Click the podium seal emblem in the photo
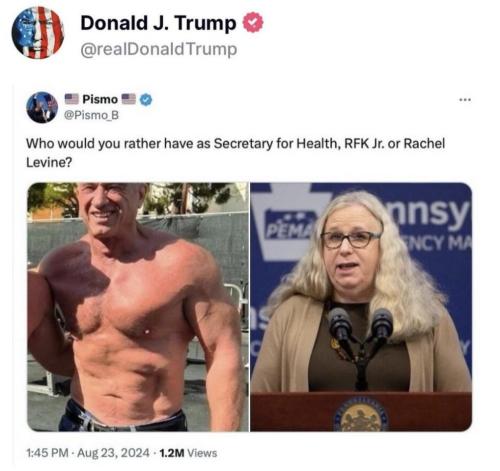The height and width of the screenshot is (471, 500). (x=362, y=414)
